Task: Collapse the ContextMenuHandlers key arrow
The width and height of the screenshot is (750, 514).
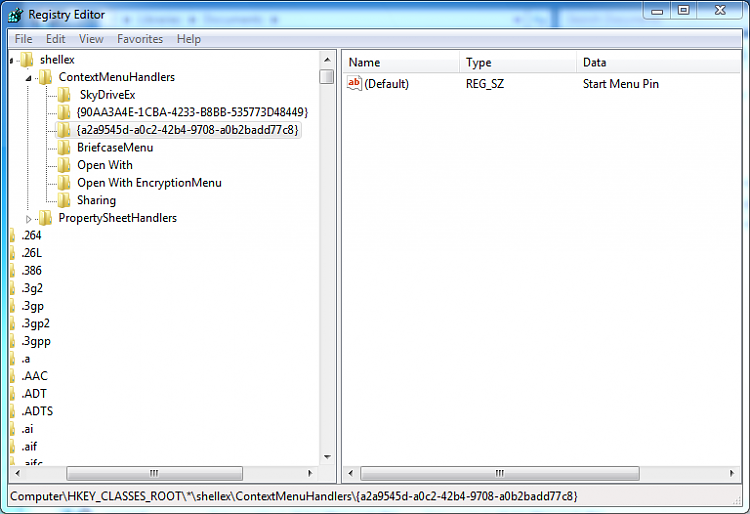Action: pos(29,77)
